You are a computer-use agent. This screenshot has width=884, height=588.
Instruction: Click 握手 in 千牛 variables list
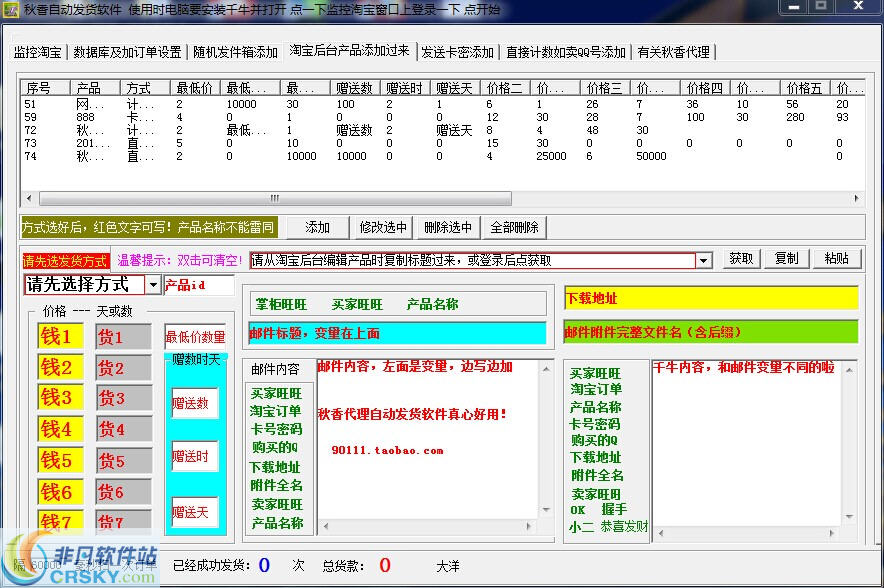pos(614,509)
